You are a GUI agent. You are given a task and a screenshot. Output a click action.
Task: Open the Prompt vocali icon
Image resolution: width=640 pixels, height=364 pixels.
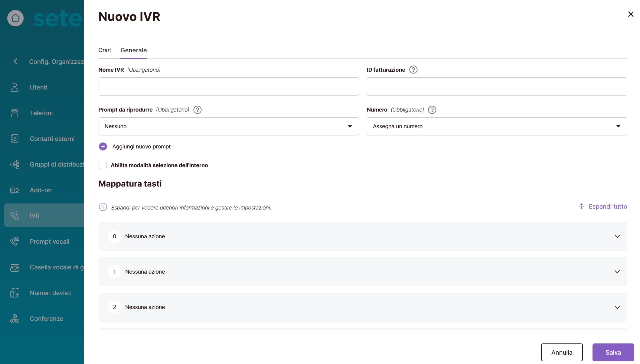click(x=15, y=242)
